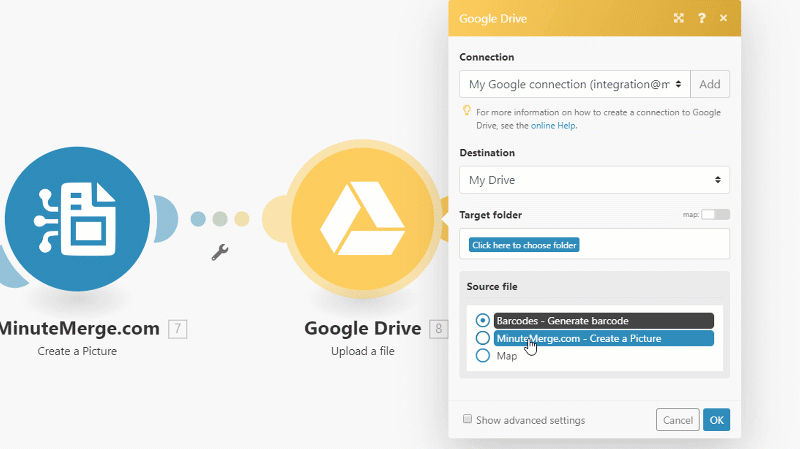The height and width of the screenshot is (449, 800).
Task: Enable Show advanced settings checkbox
Action: click(467, 420)
